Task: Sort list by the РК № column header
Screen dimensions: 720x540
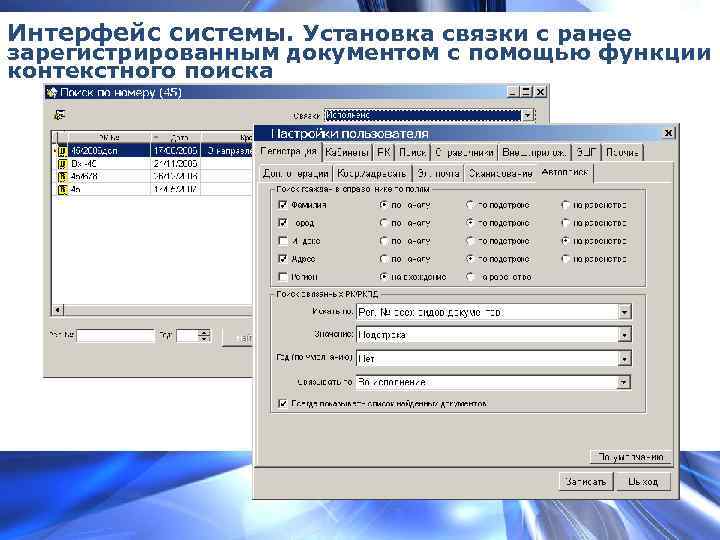Action: click(109, 137)
